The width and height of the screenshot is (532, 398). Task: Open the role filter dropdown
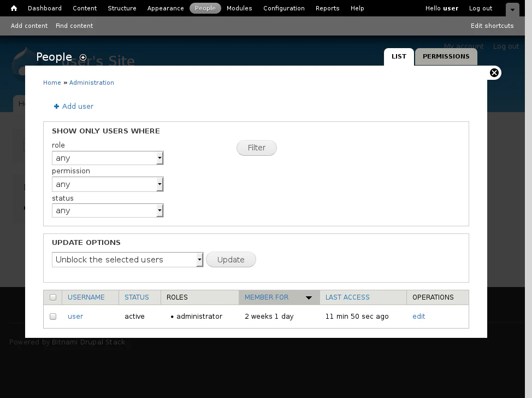108,158
